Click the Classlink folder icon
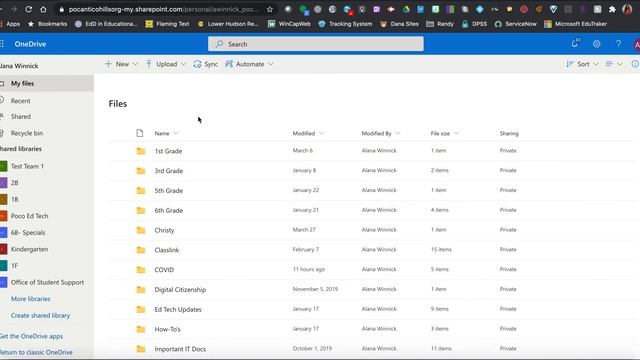Image resolution: width=640 pixels, height=360 pixels. 141,250
